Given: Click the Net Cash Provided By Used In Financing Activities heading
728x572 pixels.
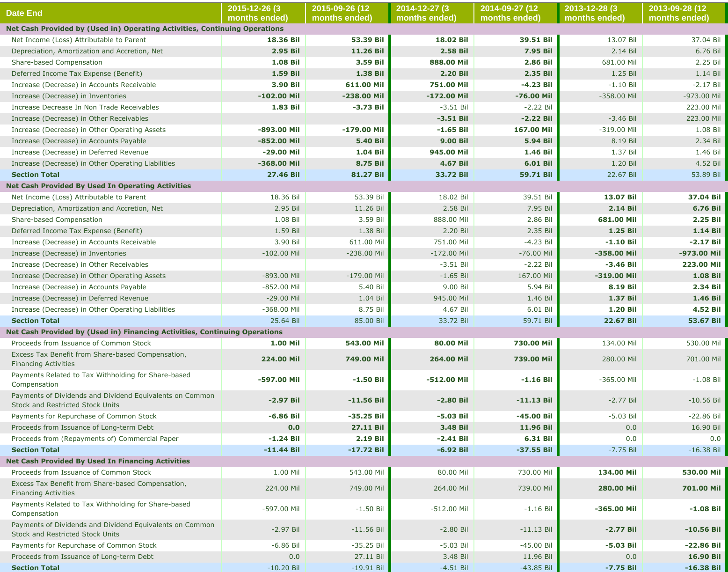Looking at the screenshot, I should [98, 461].
